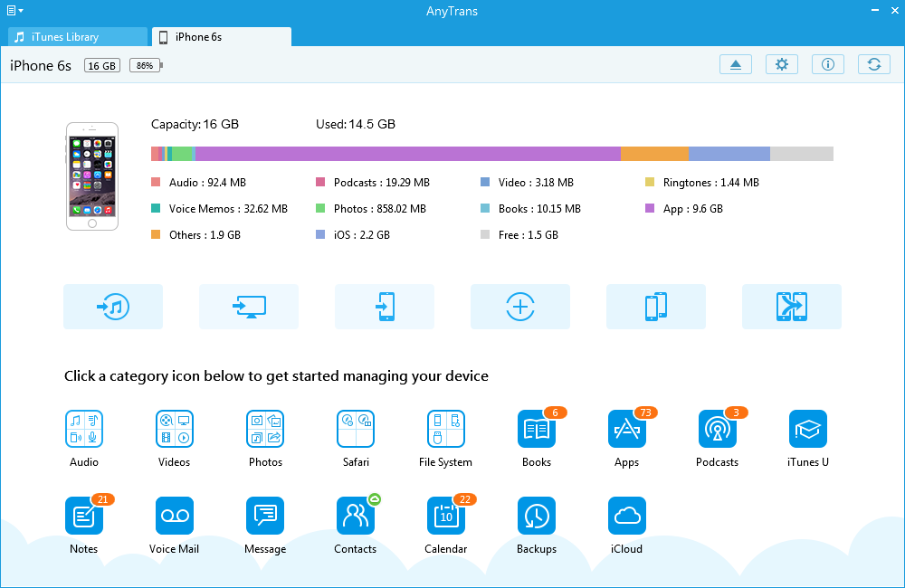Open settings with the gear button

tap(782, 64)
